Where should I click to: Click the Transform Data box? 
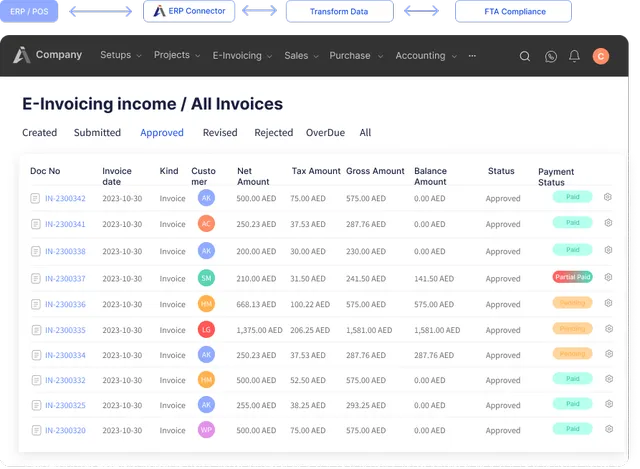340,11
